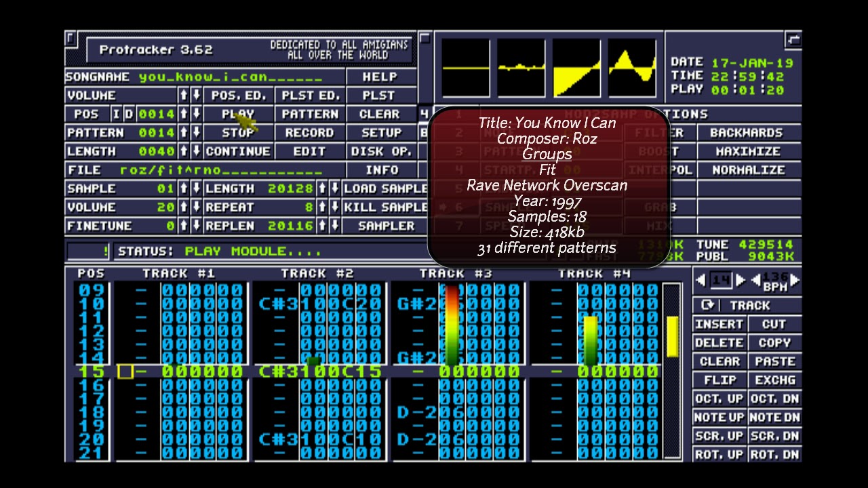Start playback with the PLAY button
Viewport: 868px width, 488px height.
click(238, 114)
